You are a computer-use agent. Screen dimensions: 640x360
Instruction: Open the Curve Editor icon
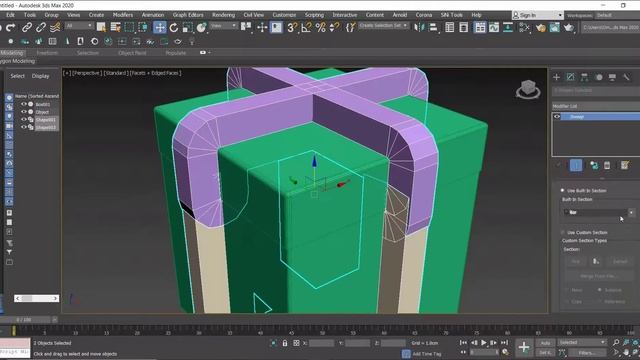pyautogui.click(x=494, y=27)
